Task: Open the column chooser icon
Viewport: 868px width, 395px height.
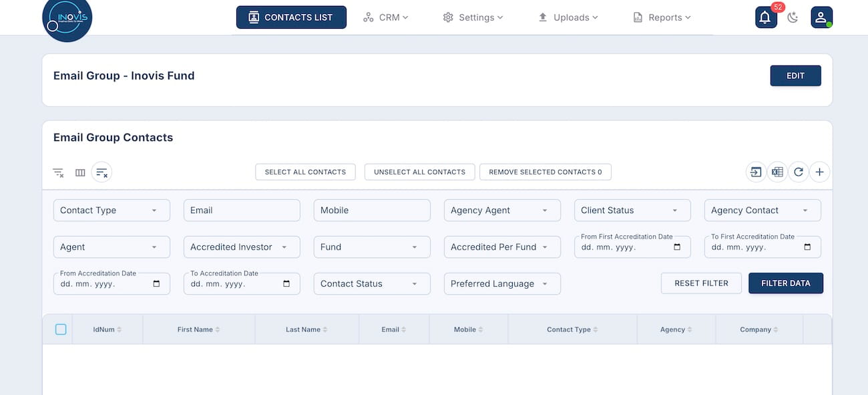Action: (80, 172)
